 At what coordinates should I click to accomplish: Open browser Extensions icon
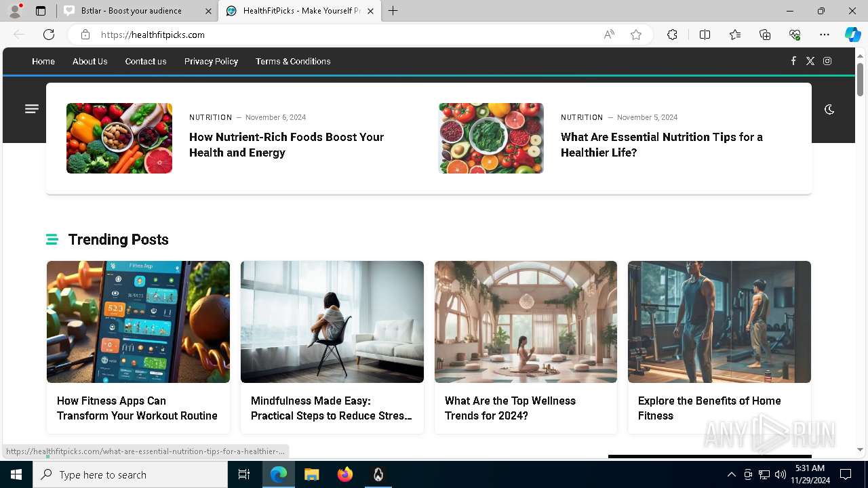pyautogui.click(x=672, y=35)
